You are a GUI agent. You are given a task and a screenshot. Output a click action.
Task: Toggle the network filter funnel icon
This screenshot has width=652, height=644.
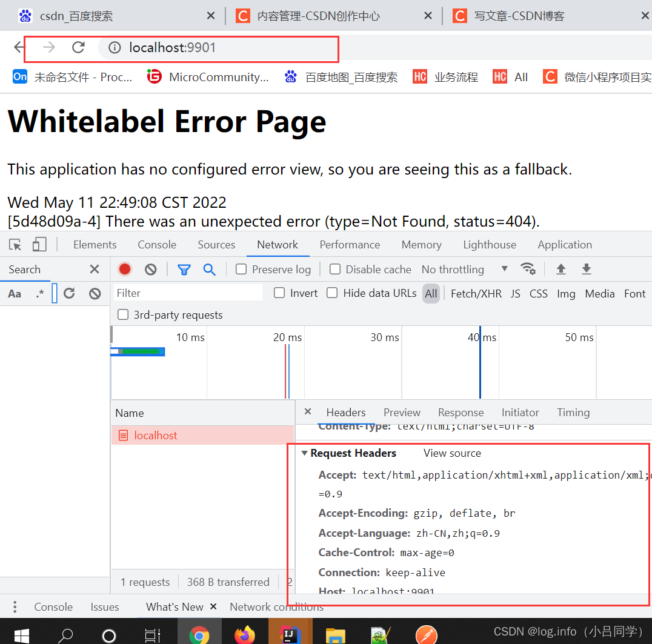184,270
